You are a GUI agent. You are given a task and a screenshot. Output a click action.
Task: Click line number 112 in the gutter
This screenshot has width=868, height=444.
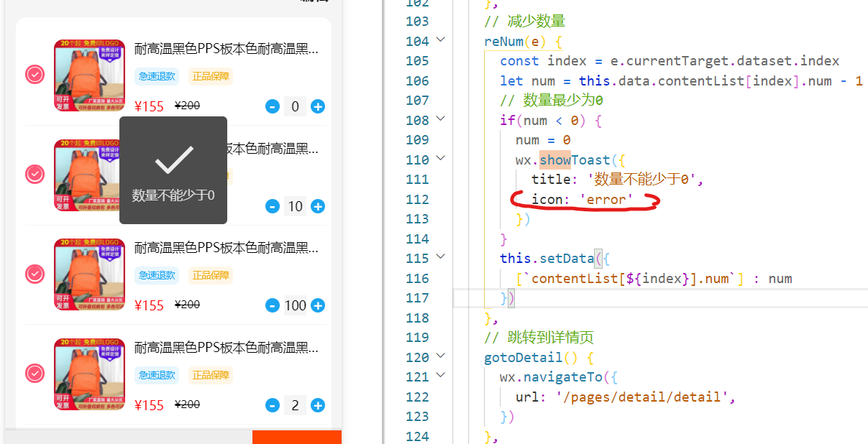(x=417, y=199)
